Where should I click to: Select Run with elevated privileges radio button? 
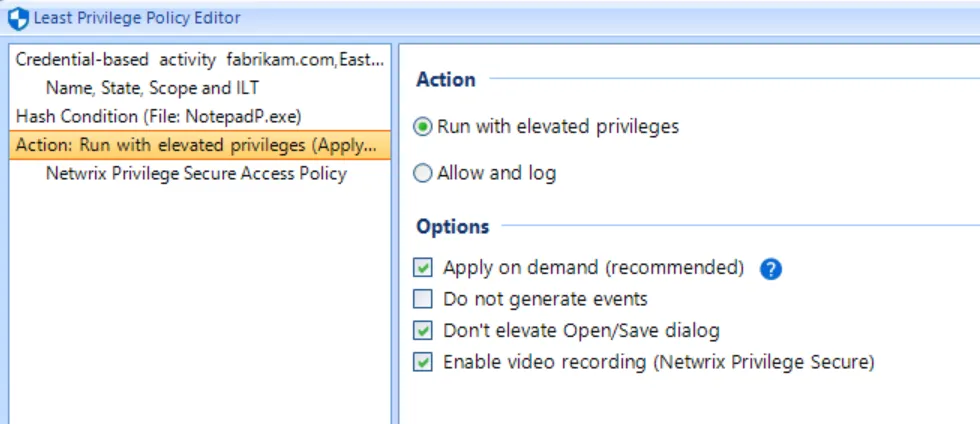[x=422, y=127]
